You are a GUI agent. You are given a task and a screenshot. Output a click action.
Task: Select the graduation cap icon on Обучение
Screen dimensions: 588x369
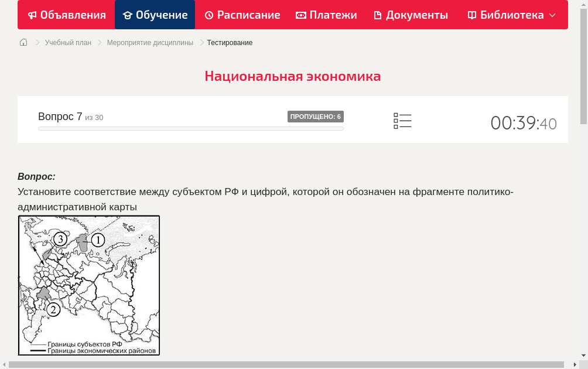point(127,15)
